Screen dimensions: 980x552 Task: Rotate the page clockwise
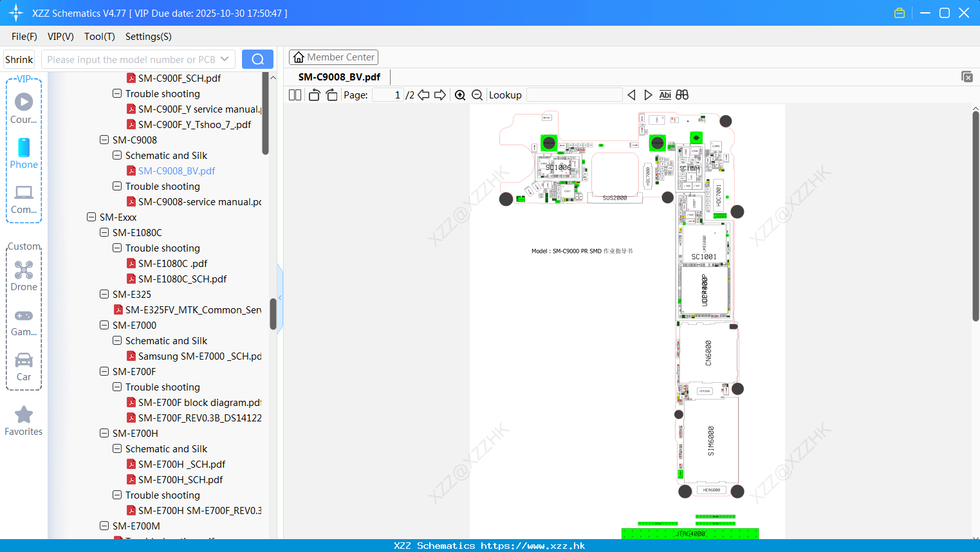pyautogui.click(x=331, y=95)
